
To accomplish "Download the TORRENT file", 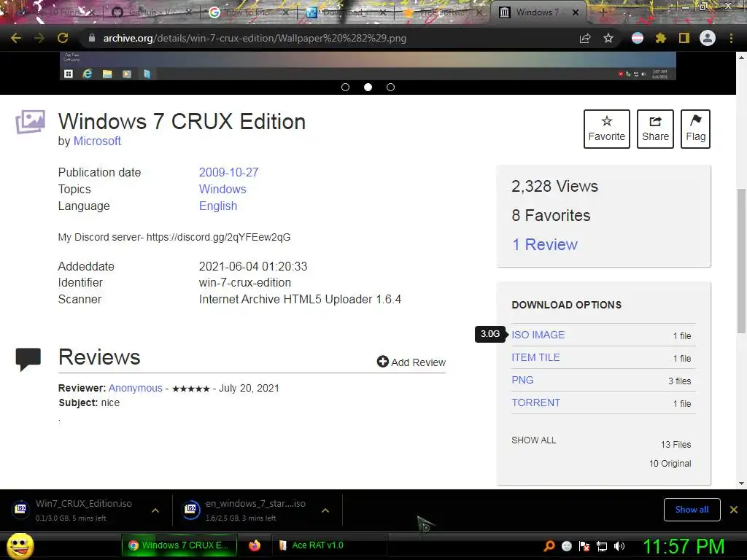I will tap(536, 402).
